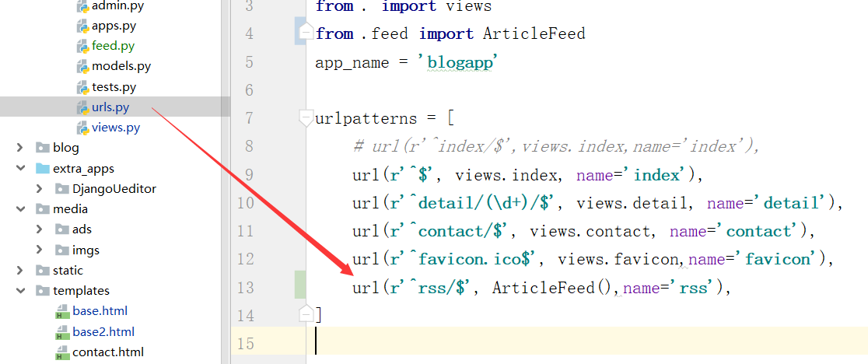The height and width of the screenshot is (364, 868).
Task: Click views.index on line 9
Action: (506, 175)
